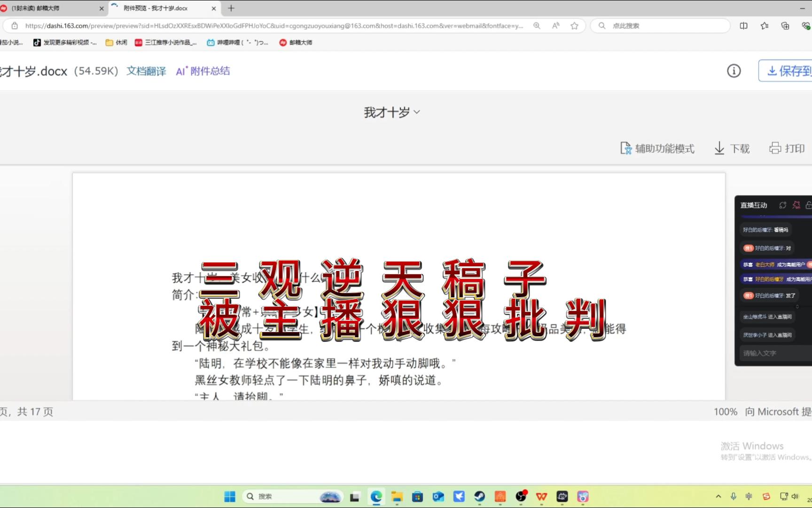Click the 中 input method tray icon

click(x=749, y=496)
